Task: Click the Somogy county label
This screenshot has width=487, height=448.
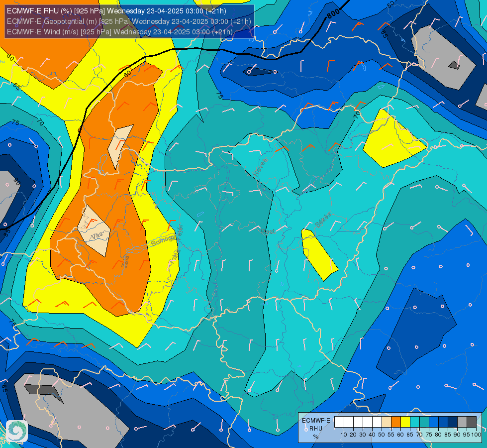Action: coord(163,240)
